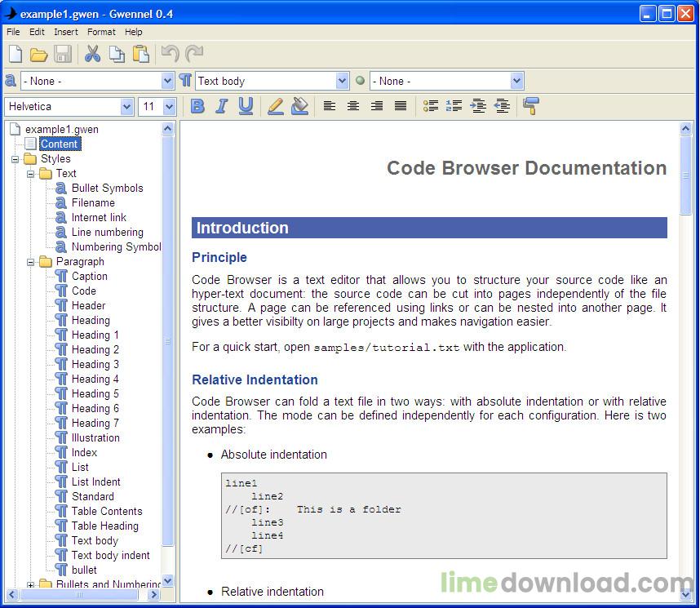Select Heading 3 style in tree
This screenshot has height=608, width=700.
[x=95, y=365]
